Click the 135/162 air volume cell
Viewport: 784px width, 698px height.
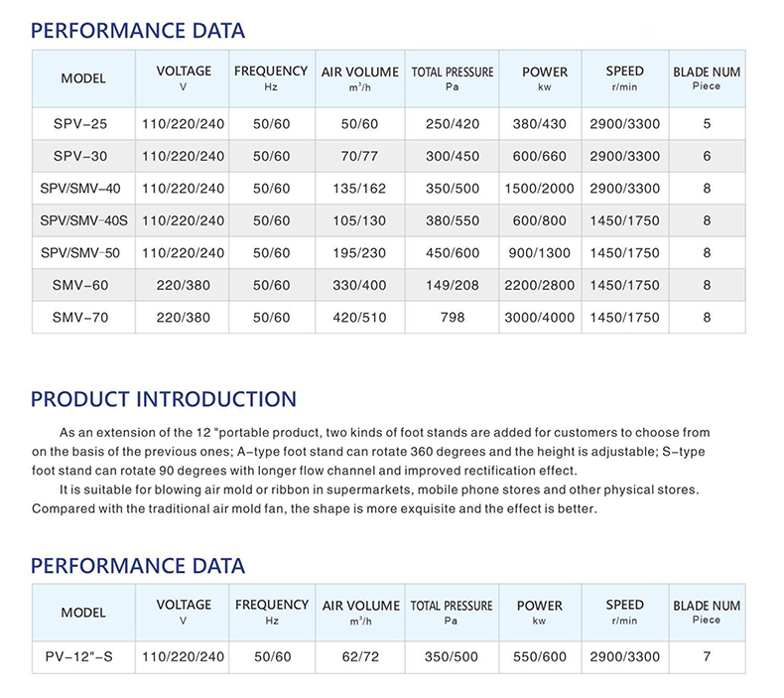point(359,189)
